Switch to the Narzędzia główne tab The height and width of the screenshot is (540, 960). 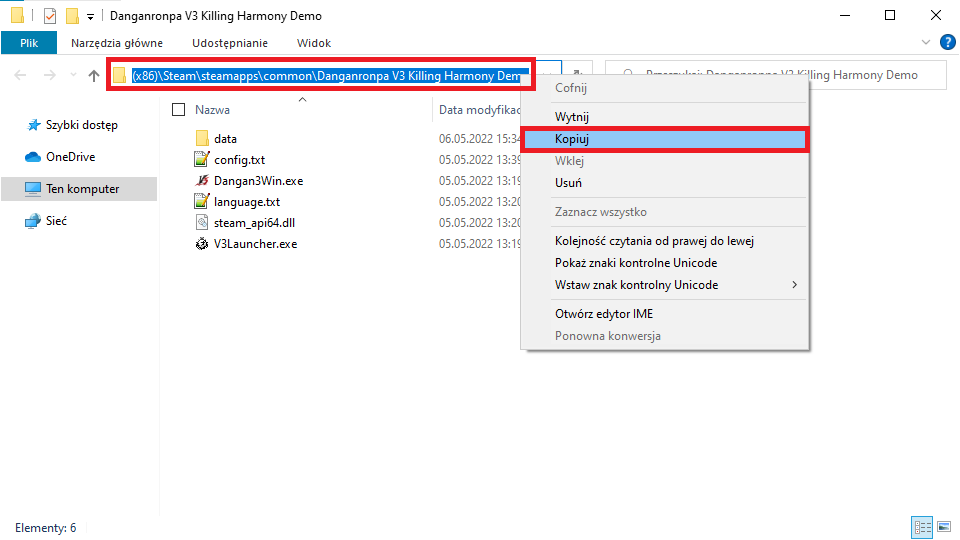[117, 43]
